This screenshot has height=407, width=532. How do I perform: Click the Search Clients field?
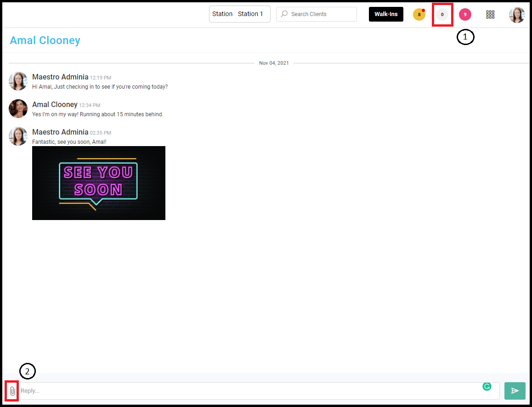tap(316, 14)
